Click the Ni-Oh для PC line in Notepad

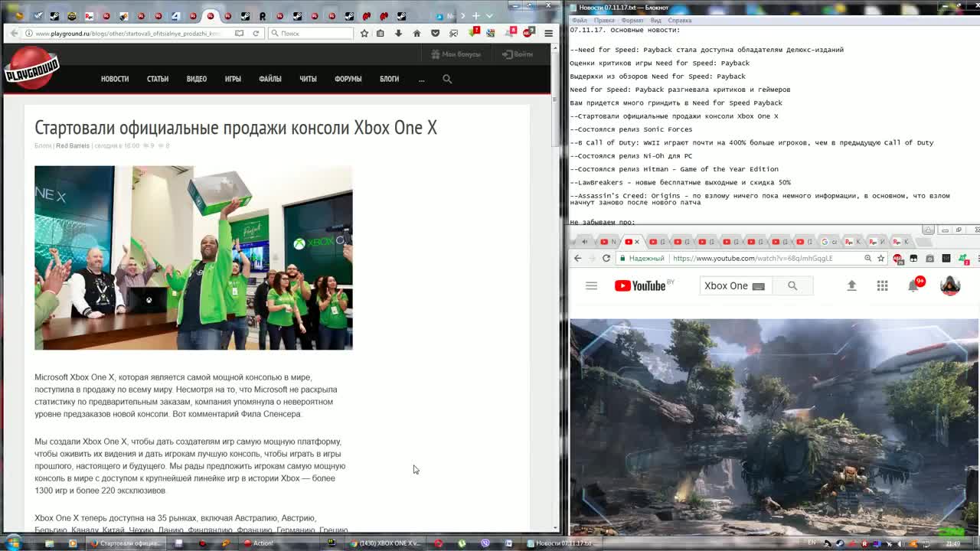click(x=631, y=156)
